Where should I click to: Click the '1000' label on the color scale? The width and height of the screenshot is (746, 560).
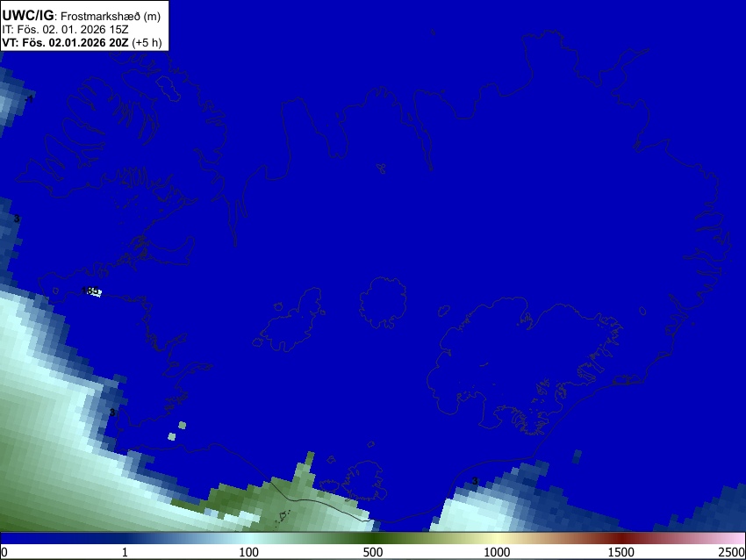[497, 552]
